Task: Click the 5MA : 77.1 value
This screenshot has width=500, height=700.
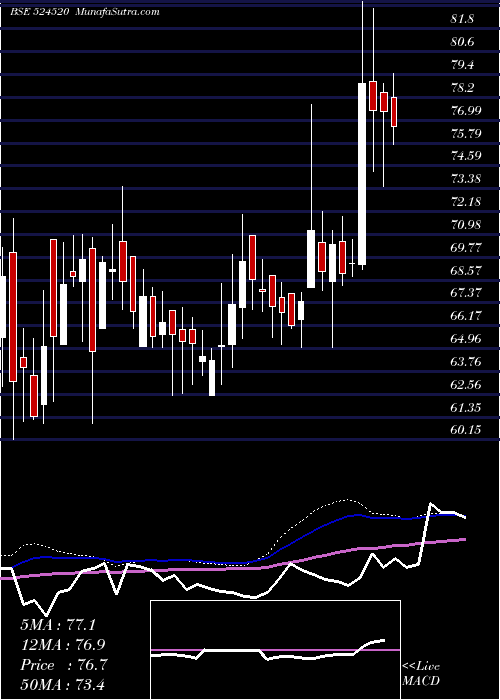Action: tap(58, 625)
